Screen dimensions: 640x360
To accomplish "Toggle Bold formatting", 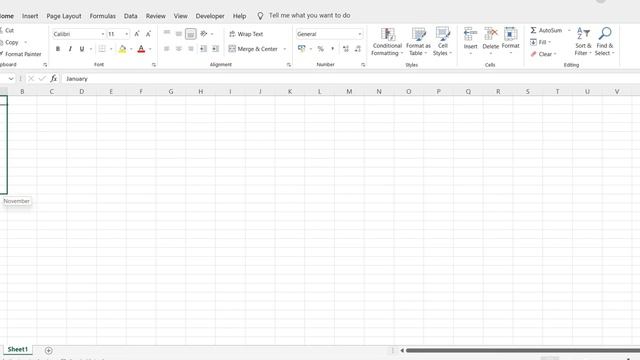I will coord(58,49).
